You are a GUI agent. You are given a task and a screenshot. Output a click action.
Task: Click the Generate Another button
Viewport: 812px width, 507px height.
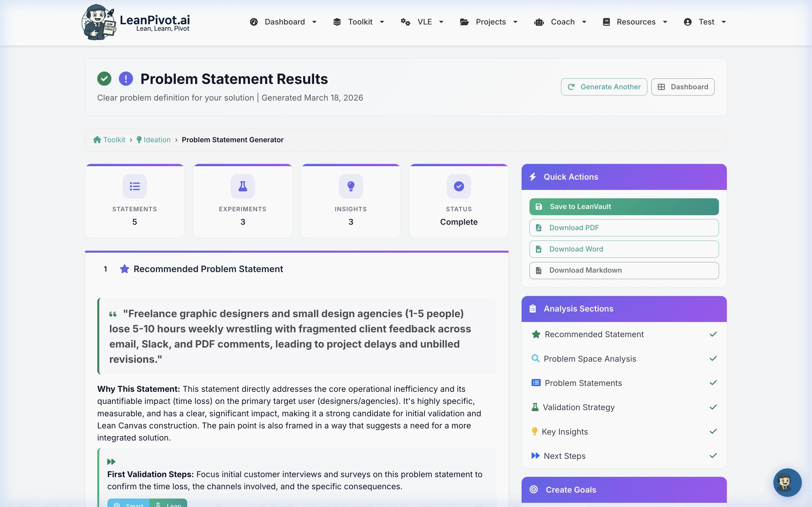click(x=603, y=86)
